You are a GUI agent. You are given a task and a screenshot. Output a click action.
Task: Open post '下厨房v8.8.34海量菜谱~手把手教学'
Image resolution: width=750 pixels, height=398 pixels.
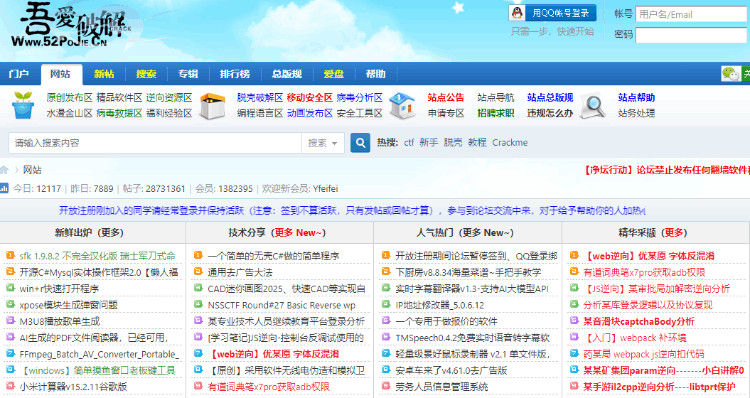(468, 272)
